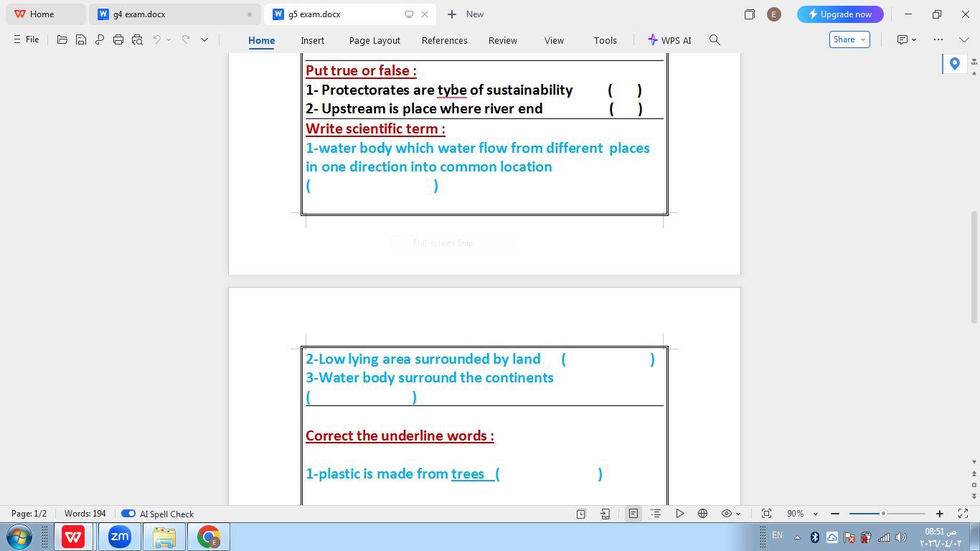Open the Share dropdown
The image size is (980, 551).
(849, 39)
